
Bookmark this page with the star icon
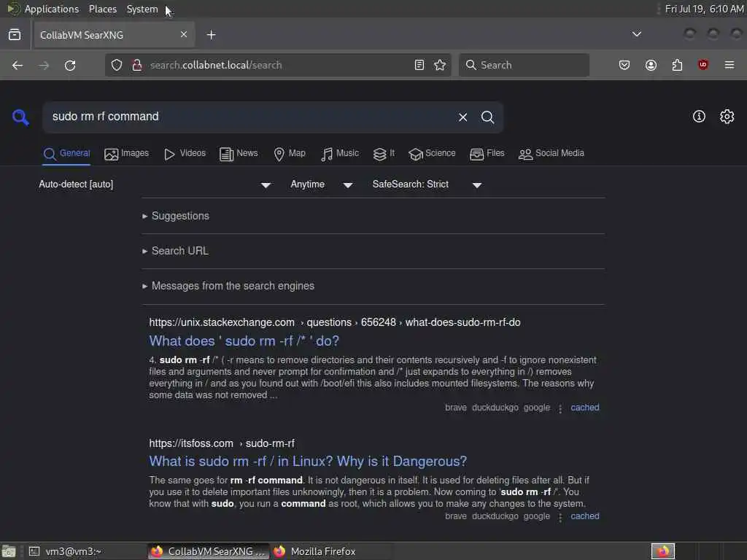point(440,65)
